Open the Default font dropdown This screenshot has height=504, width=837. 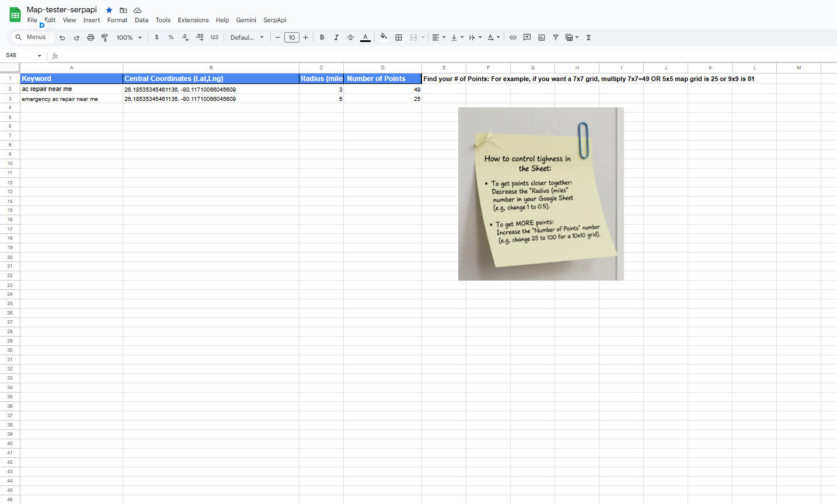click(x=247, y=37)
